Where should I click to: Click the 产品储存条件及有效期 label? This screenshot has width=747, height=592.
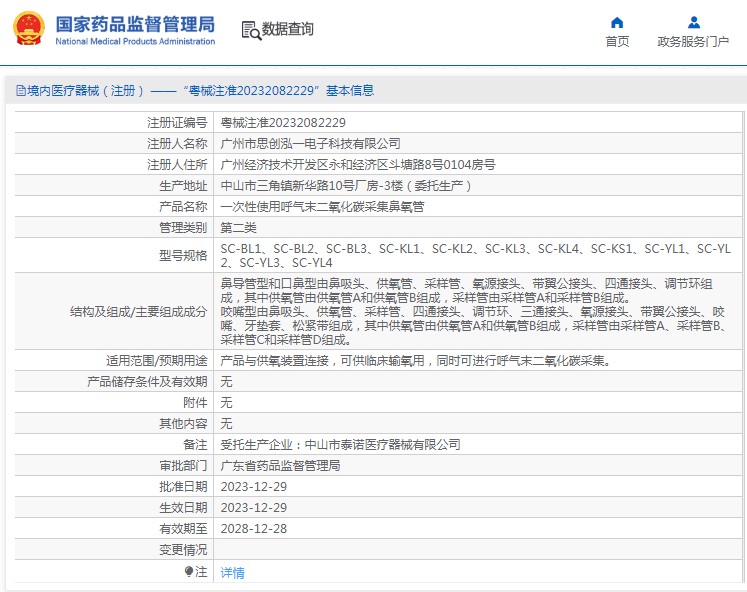[147, 382]
